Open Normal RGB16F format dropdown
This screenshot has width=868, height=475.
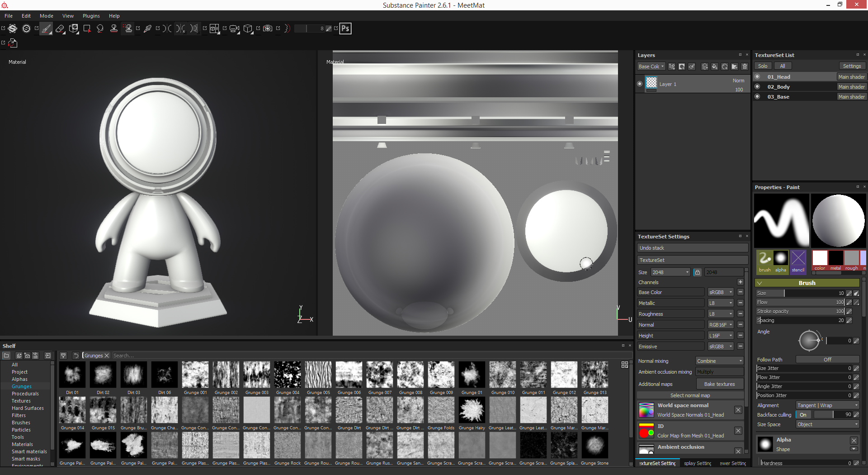pos(721,325)
